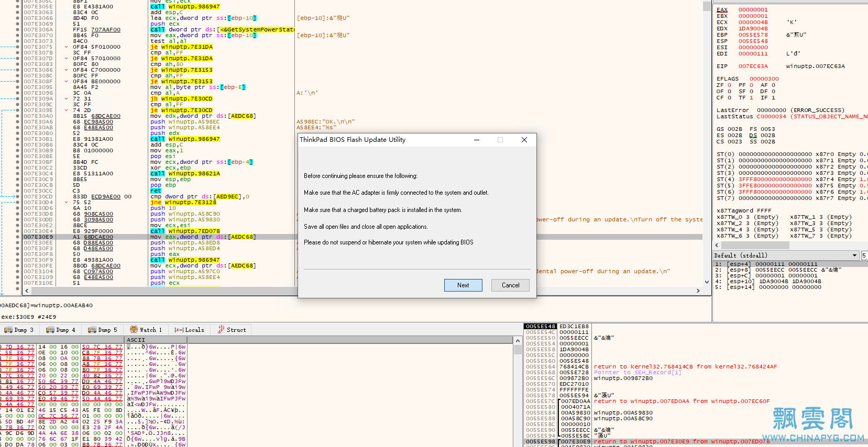
Task: Select the ret instruction at 007E30CC
Action: pos(156,191)
